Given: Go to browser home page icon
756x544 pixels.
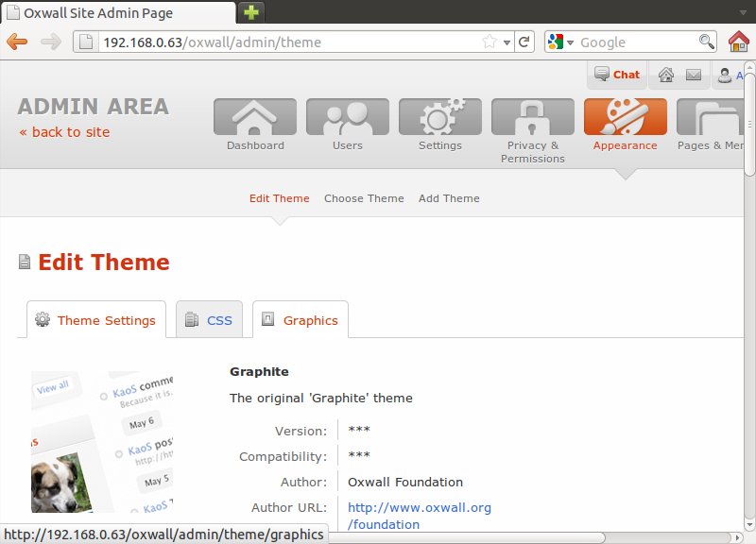Looking at the screenshot, I should pyautogui.click(x=739, y=42).
